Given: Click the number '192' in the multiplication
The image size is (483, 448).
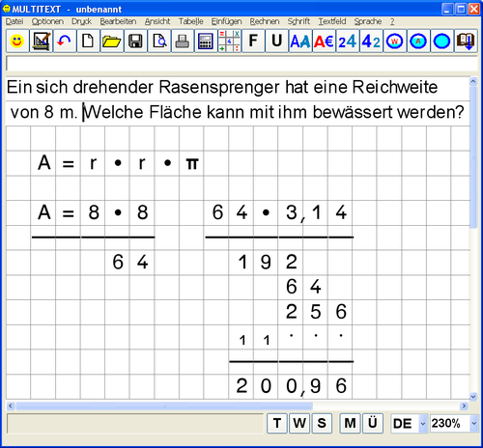Looking at the screenshot, I should point(268,262).
